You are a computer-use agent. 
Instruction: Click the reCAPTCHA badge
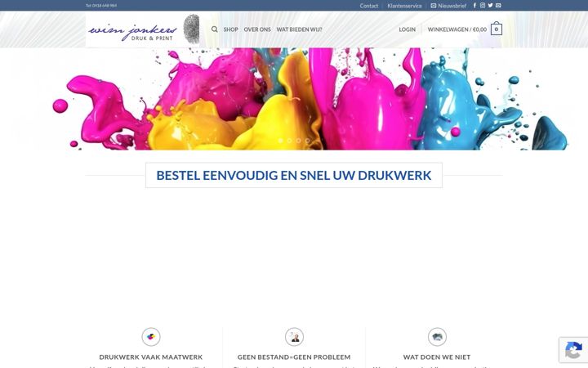573,350
